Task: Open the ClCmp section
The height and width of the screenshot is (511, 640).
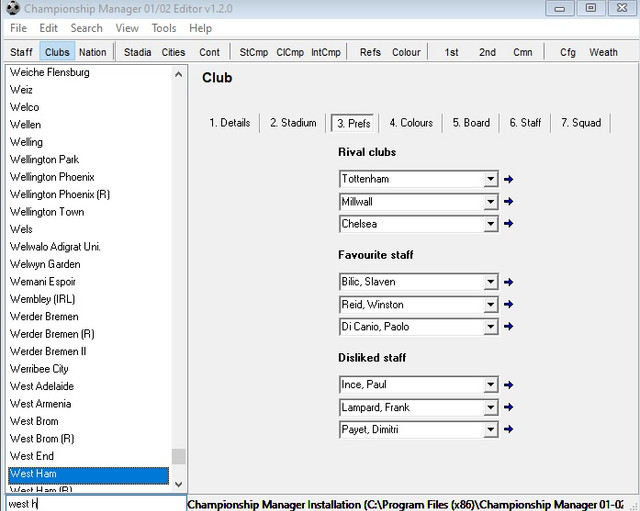Action: tap(290, 52)
